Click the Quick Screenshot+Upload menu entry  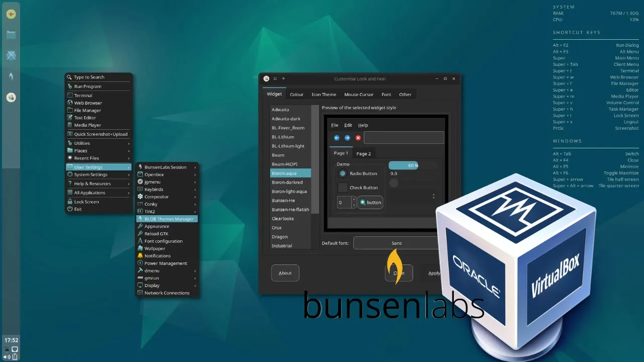pyautogui.click(x=99, y=134)
